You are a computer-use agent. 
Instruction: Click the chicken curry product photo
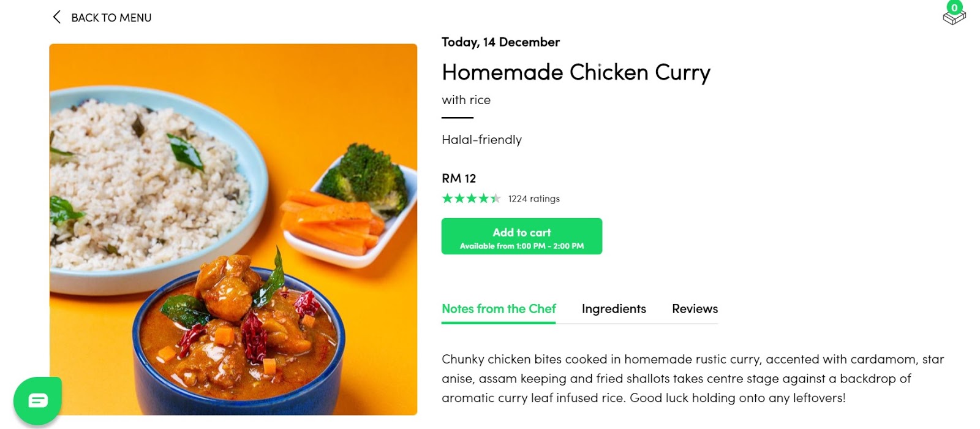[233, 229]
